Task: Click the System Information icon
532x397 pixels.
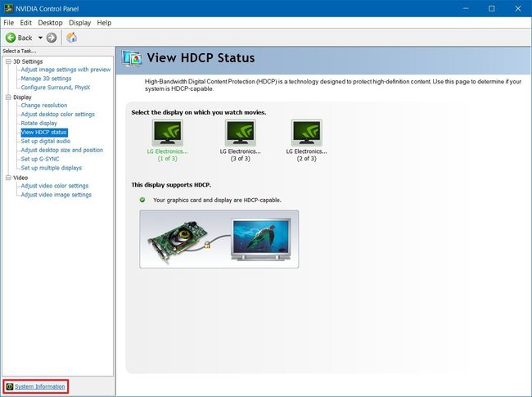Action: tap(10, 386)
